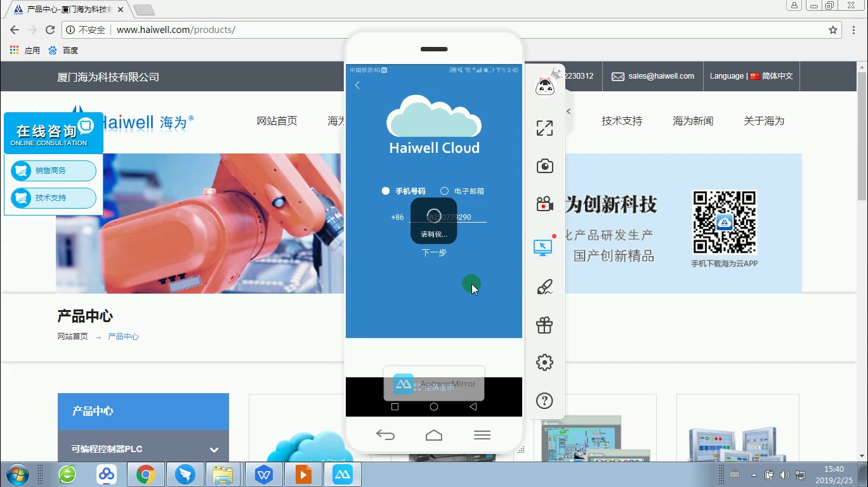The height and width of the screenshot is (487, 868).
Task: Open the ApowerMirror help question icon
Action: tap(544, 401)
